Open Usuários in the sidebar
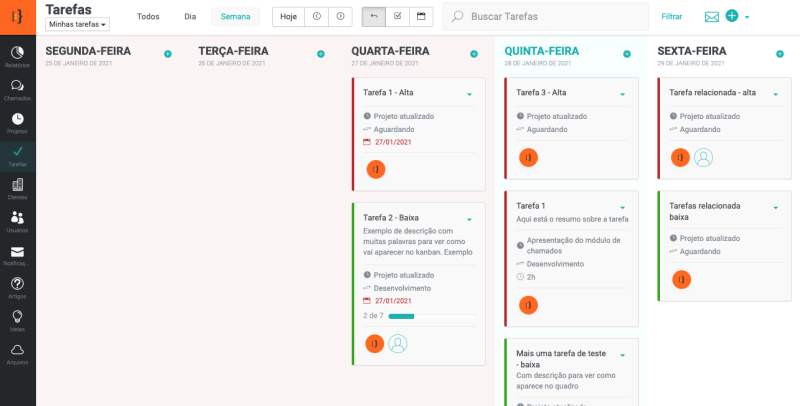 17,221
